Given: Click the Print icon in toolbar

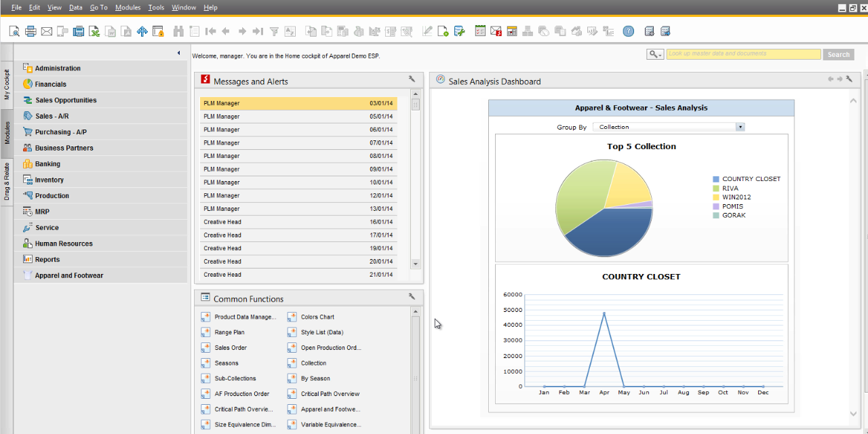Looking at the screenshot, I should pyautogui.click(x=31, y=31).
